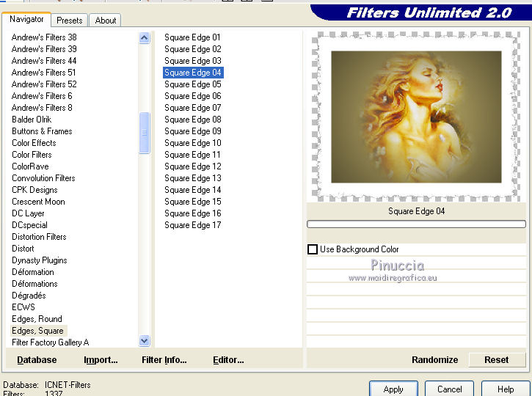Choose Square Edge 06 filter
The height and width of the screenshot is (396, 532).
[x=193, y=96]
